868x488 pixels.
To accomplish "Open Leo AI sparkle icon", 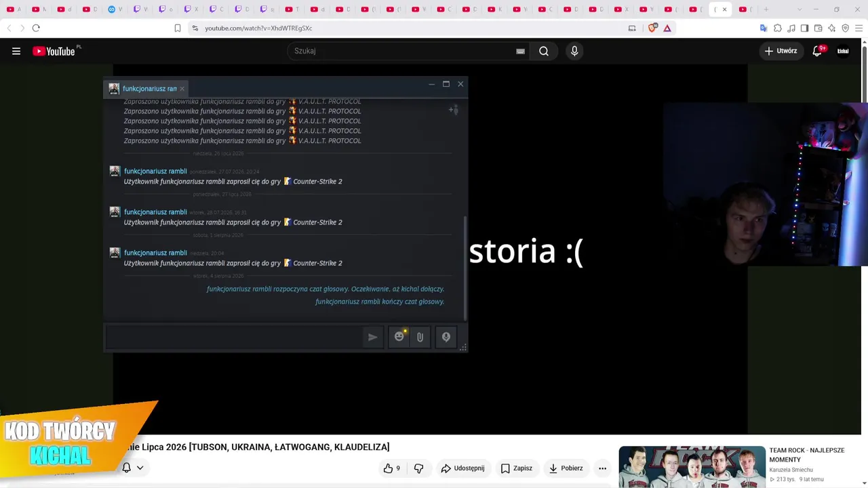I will click(831, 28).
